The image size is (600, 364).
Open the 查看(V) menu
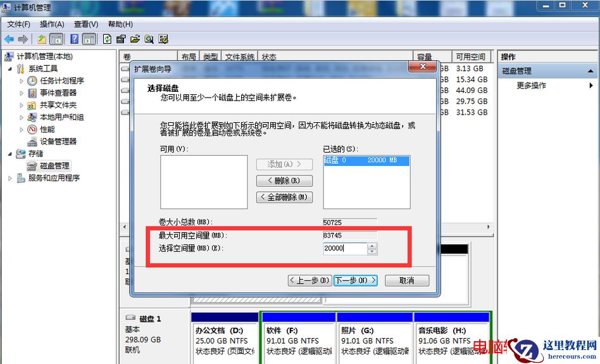85,24
